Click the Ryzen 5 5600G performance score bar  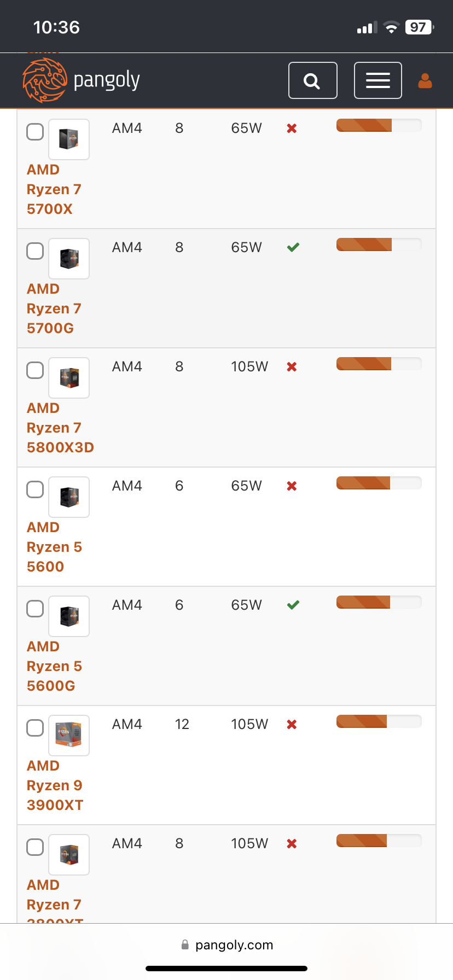point(379,602)
